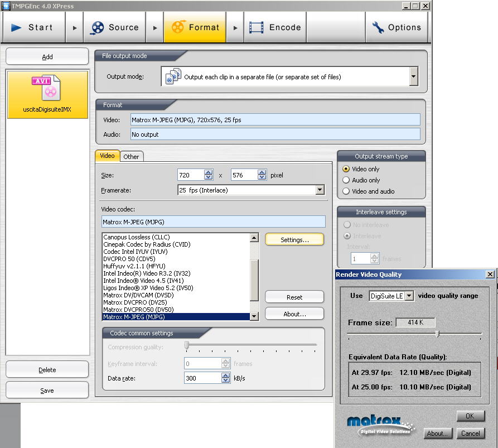The height and width of the screenshot is (448, 498).
Task: Click codec list scroll up arrow
Action: [254, 238]
